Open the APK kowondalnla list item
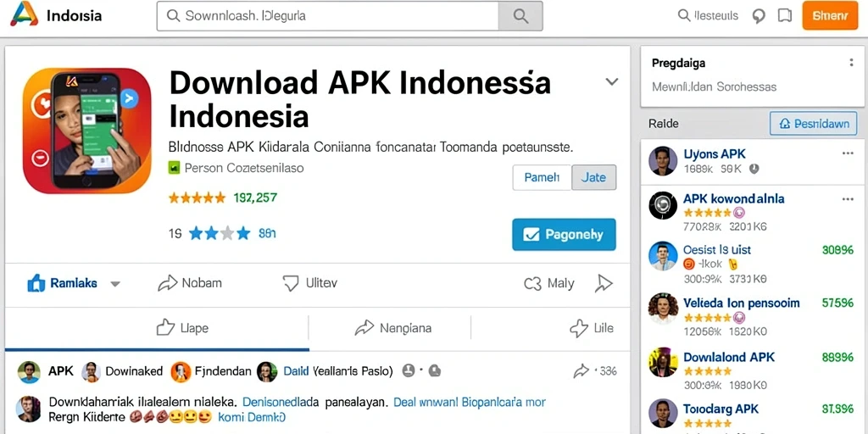Image resolution: width=868 pixels, height=434 pixels. tap(754, 210)
